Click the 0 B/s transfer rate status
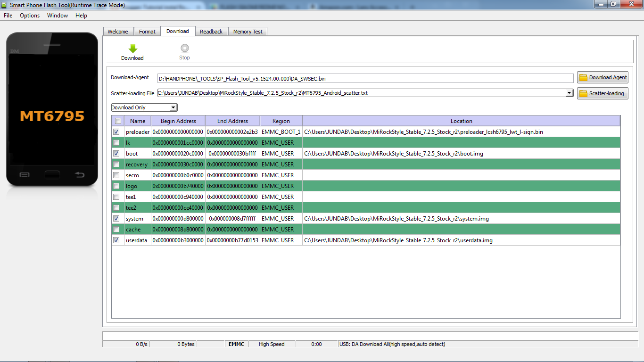 pyautogui.click(x=141, y=344)
